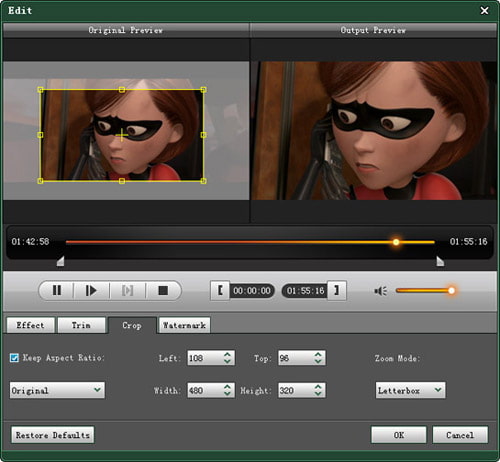Click the left-middle crop handle
This screenshot has height=462, width=500.
click(40, 135)
